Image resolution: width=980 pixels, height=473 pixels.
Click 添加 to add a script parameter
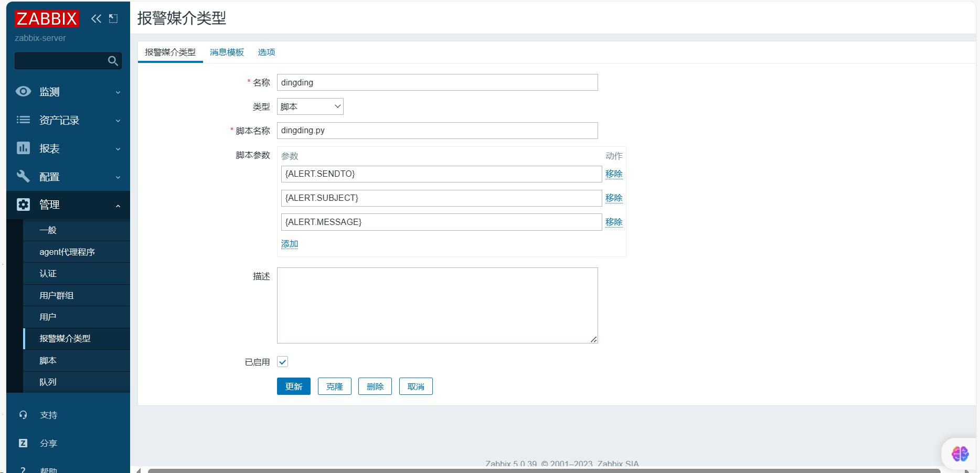pyautogui.click(x=290, y=244)
